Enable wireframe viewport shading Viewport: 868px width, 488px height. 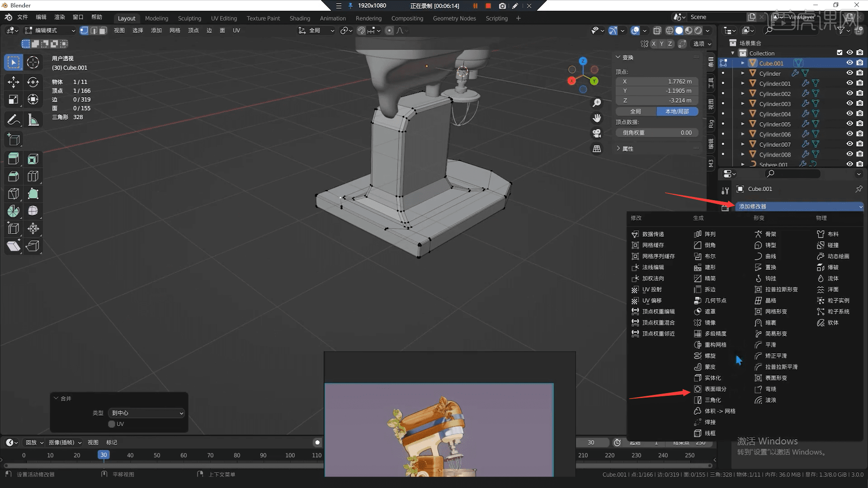[670, 30]
